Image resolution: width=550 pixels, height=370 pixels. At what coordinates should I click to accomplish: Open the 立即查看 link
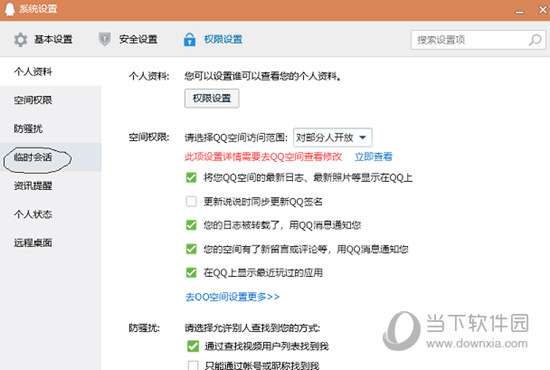[374, 156]
